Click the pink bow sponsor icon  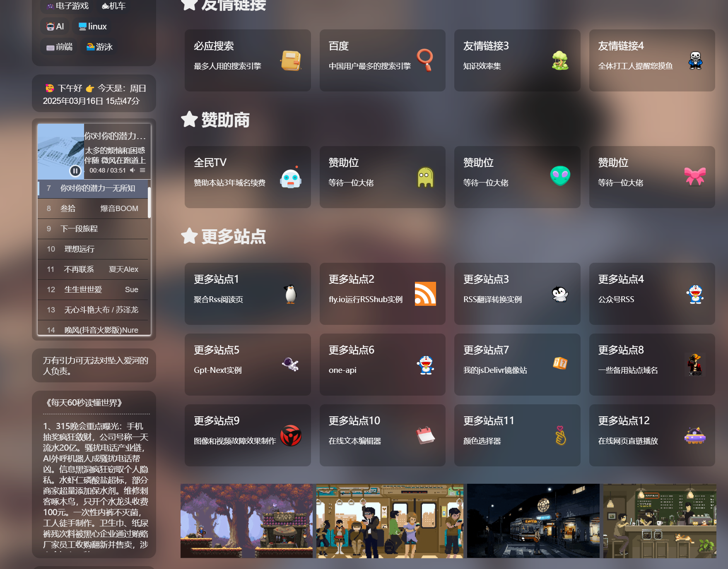coord(695,177)
